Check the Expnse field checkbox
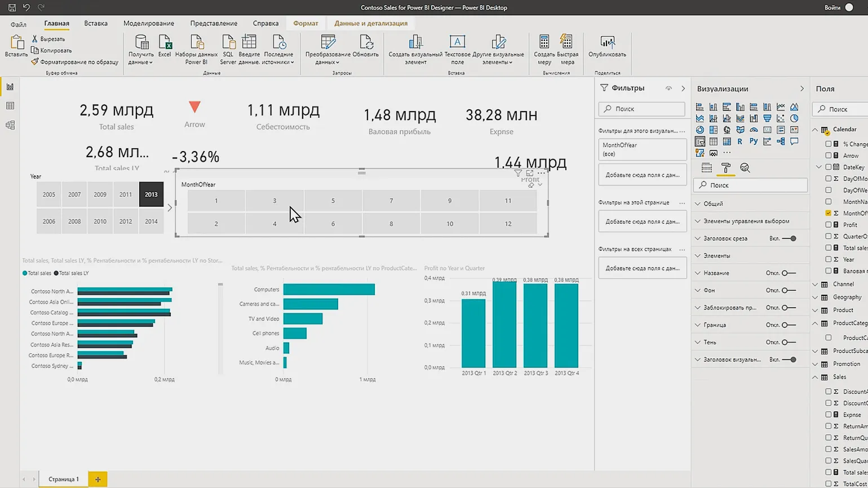The height and width of the screenshot is (488, 868). click(828, 414)
